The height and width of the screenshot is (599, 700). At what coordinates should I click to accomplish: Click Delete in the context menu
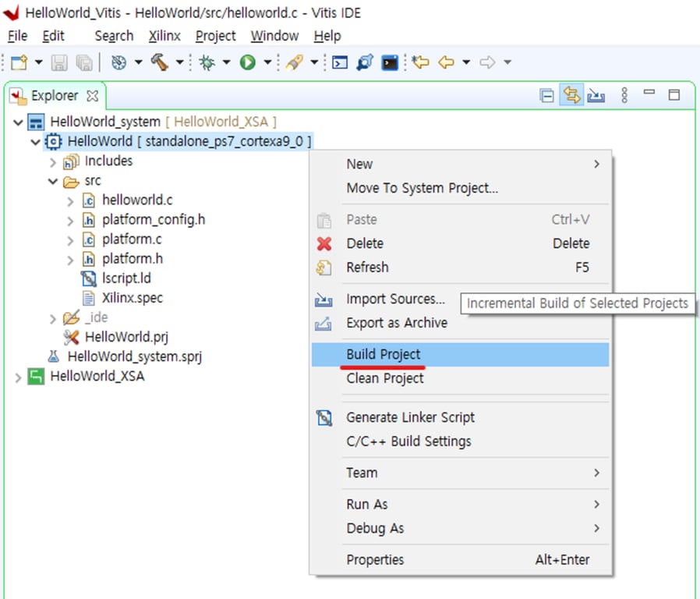(460, 243)
